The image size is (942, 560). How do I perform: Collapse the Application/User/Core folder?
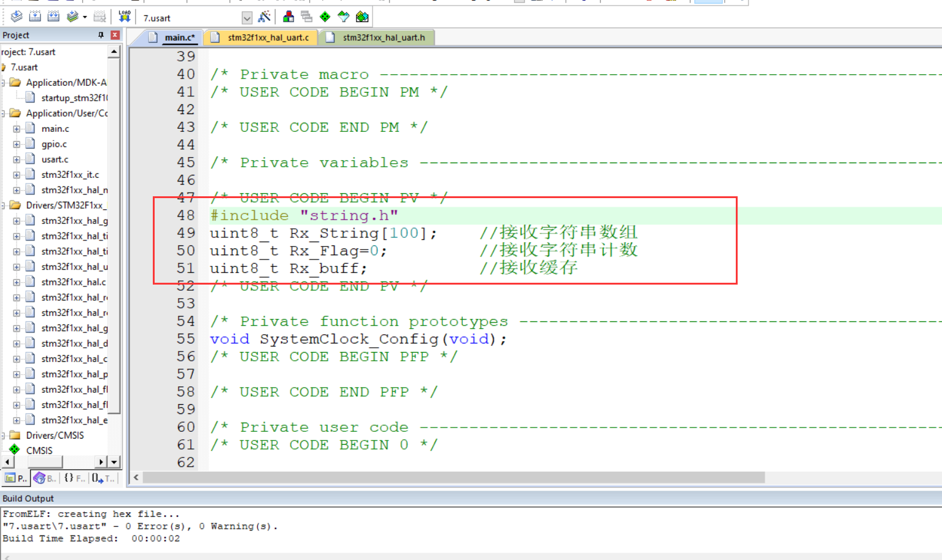point(3,113)
